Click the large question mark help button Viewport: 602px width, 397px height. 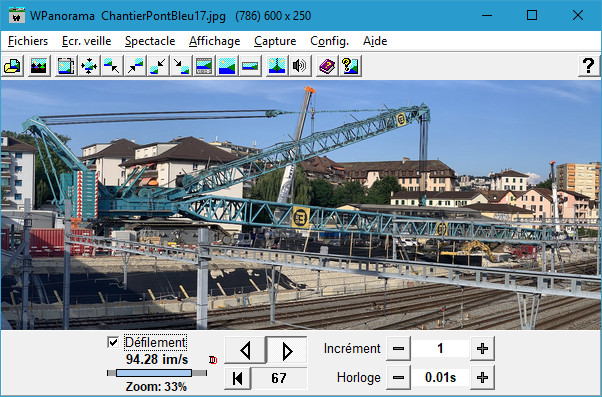coord(589,66)
